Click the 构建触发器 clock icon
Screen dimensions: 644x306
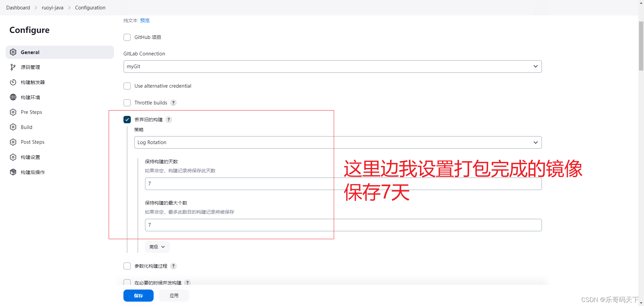point(13,82)
